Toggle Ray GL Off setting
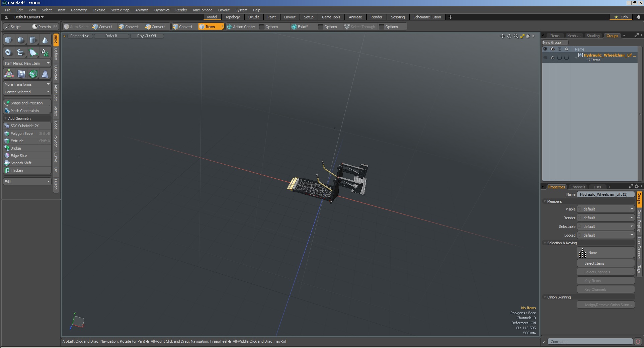 tap(147, 36)
